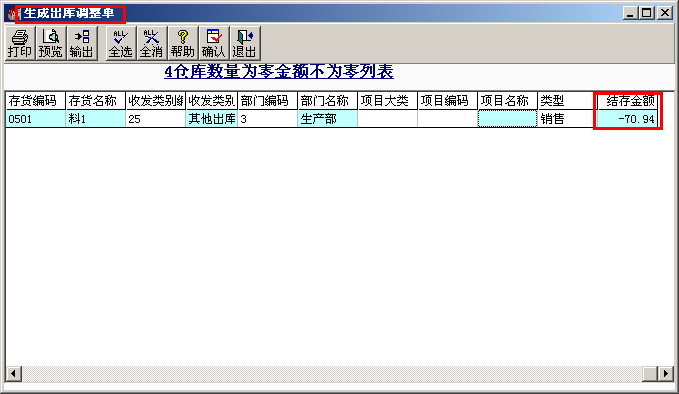Screen dimensions: 679x394
Task: Click the 4仓库数量为零金额不为零列表 heading
Action: [x=279, y=71]
